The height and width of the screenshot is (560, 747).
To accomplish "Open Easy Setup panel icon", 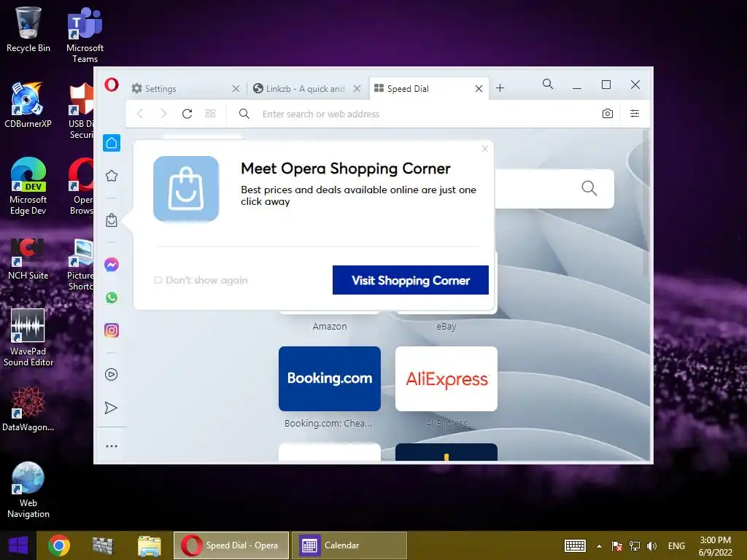I will (635, 113).
